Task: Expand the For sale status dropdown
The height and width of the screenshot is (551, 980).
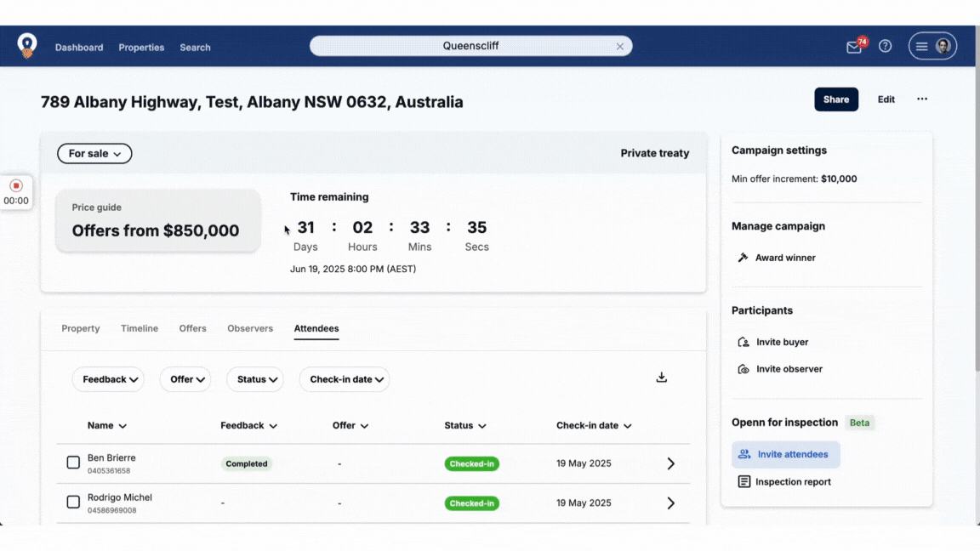Action: point(94,154)
